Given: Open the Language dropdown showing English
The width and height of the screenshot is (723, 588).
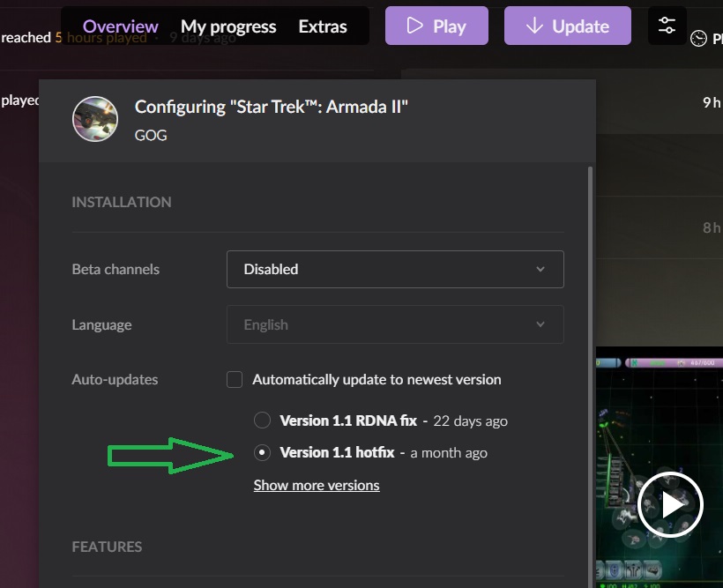Looking at the screenshot, I should click(395, 324).
